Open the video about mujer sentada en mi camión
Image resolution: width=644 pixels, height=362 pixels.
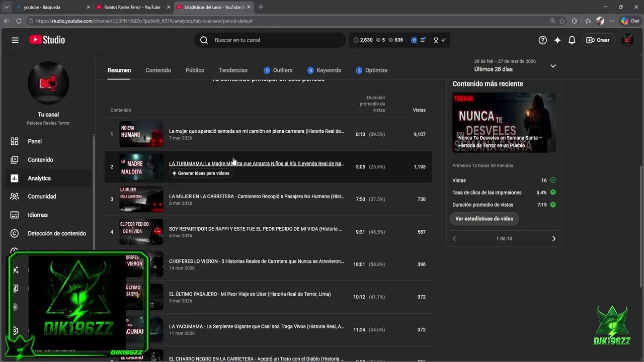tap(257, 131)
